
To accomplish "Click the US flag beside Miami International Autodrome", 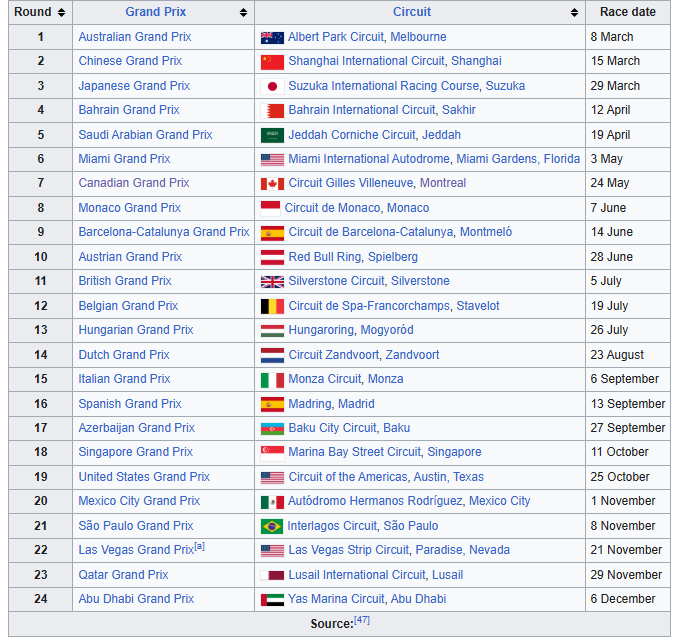I will (x=272, y=160).
